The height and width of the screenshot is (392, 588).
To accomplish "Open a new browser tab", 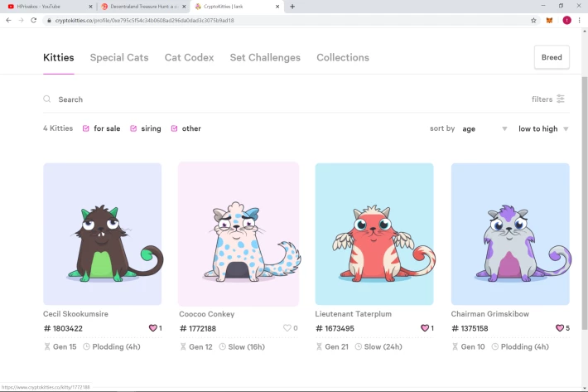I will coord(292,7).
